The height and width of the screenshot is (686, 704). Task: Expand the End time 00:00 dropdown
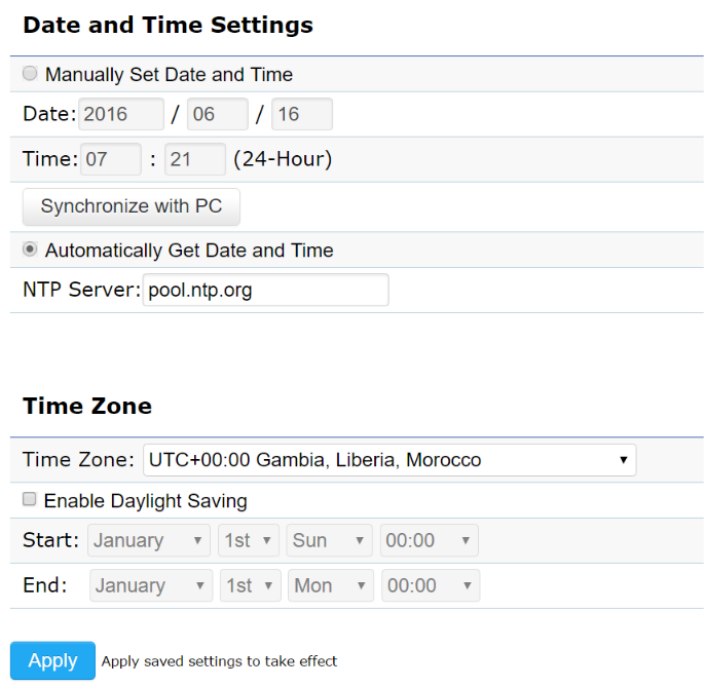click(430, 586)
